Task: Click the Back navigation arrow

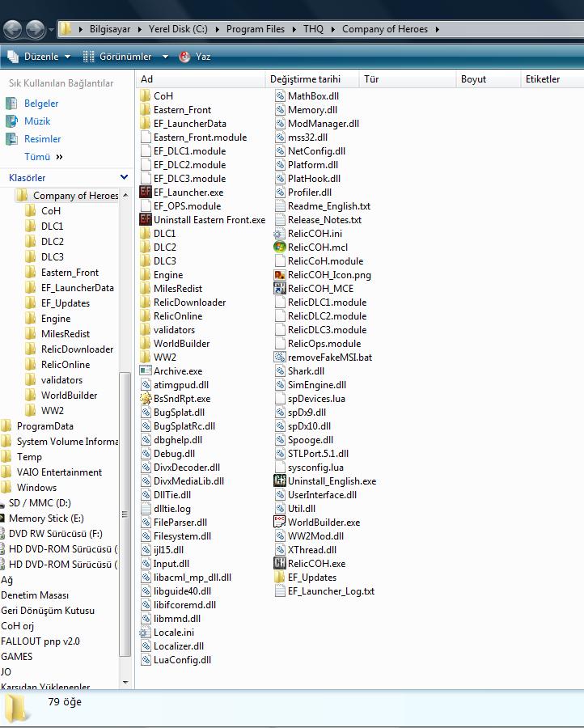Action: [12, 30]
